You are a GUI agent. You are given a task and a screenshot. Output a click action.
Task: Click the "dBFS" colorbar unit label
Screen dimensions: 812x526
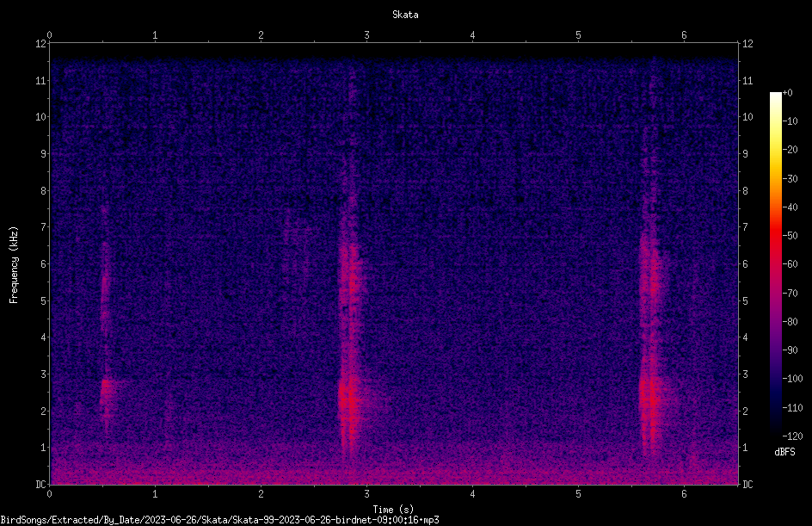pyautogui.click(x=784, y=452)
